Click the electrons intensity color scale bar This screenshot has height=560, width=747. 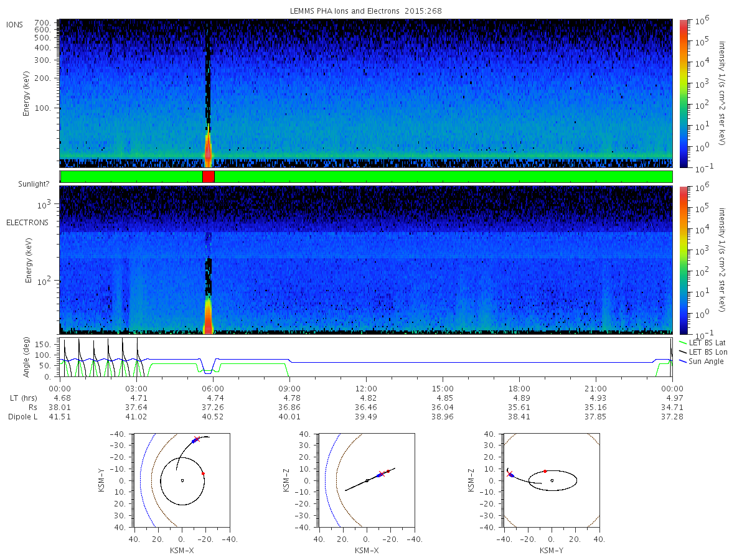(684, 260)
